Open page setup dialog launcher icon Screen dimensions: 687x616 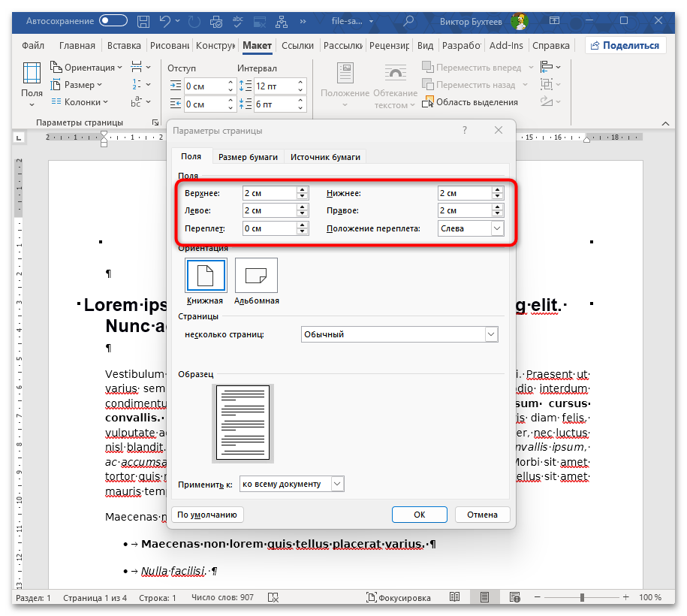155,122
